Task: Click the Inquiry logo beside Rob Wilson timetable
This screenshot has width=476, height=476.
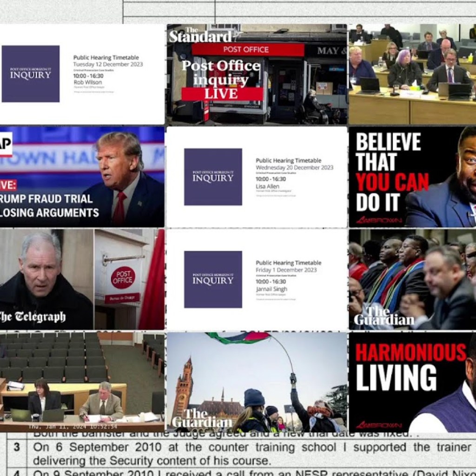Action: tap(31, 73)
